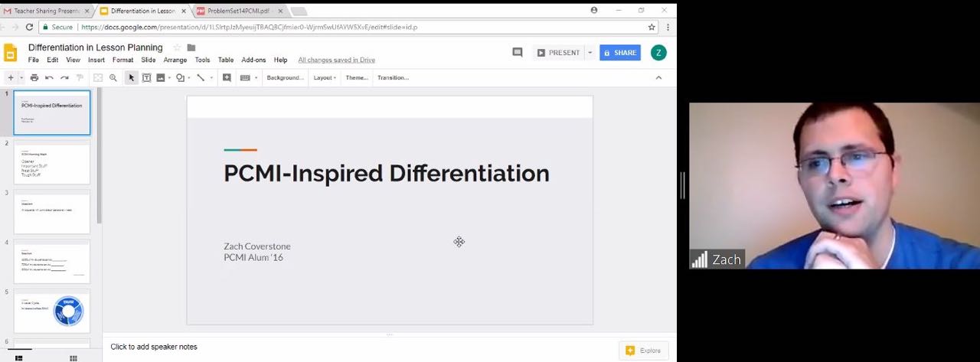
Task: Move presentation using the folder icon
Action: 191,47
